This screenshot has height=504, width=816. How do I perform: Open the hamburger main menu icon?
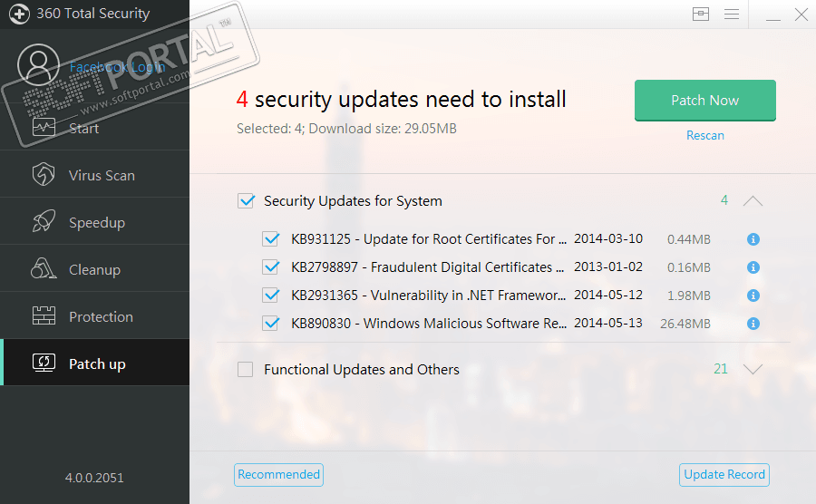click(x=732, y=14)
